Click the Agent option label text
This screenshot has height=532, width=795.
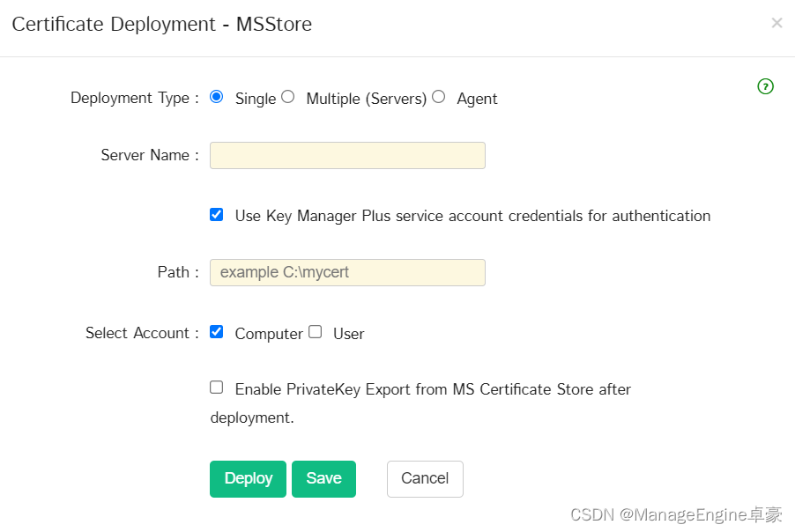(477, 99)
